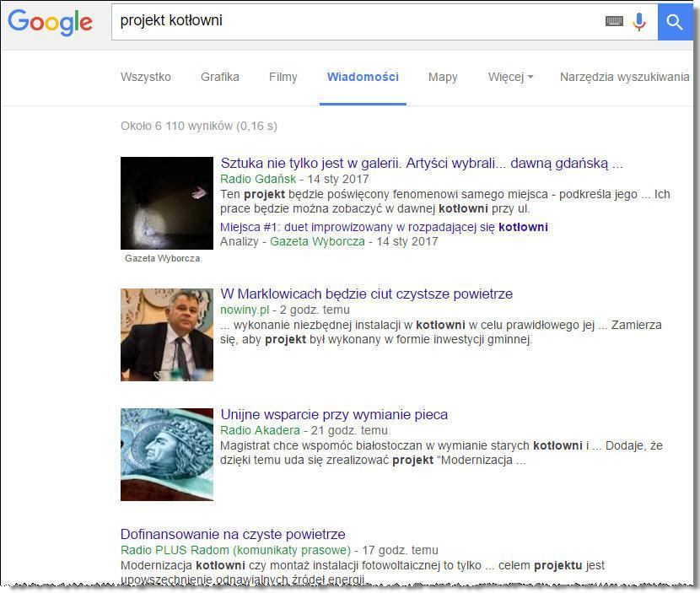Open headline 'Unijne wsparcie przy wymianie pieca'
Image resolution: width=700 pixels, height=593 pixels.
pyautogui.click(x=334, y=414)
